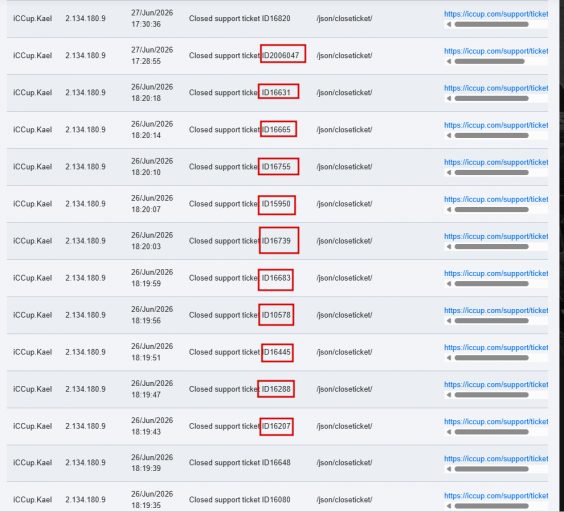Click the scroll-left arrow in the ID16683 row
The width and height of the screenshot is (564, 512).
point(449,284)
